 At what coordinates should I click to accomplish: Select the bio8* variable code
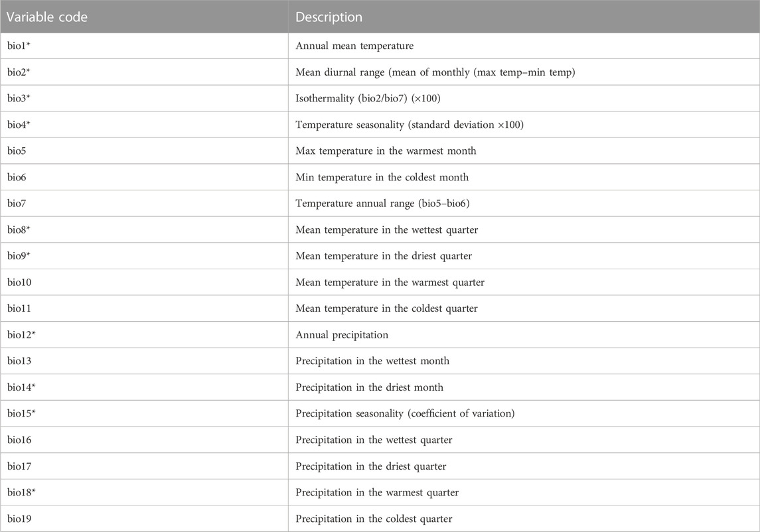(19, 230)
